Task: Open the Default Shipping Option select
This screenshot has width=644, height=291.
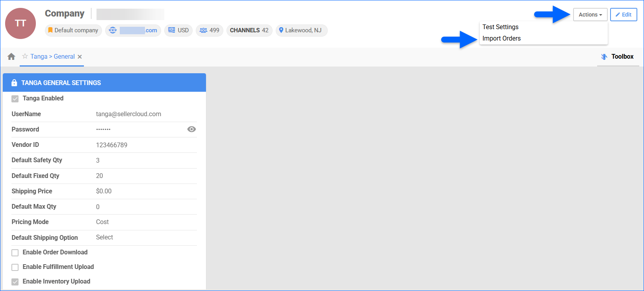Action: click(105, 237)
